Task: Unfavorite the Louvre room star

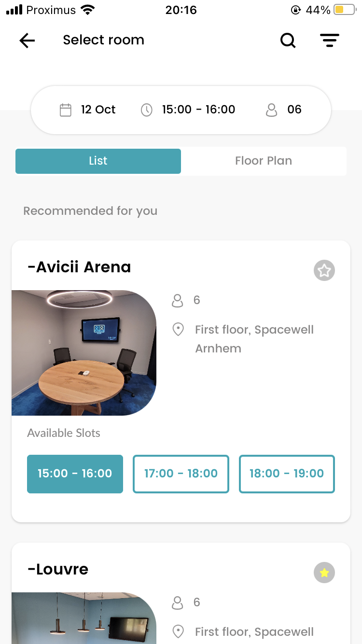Action: [x=324, y=573]
